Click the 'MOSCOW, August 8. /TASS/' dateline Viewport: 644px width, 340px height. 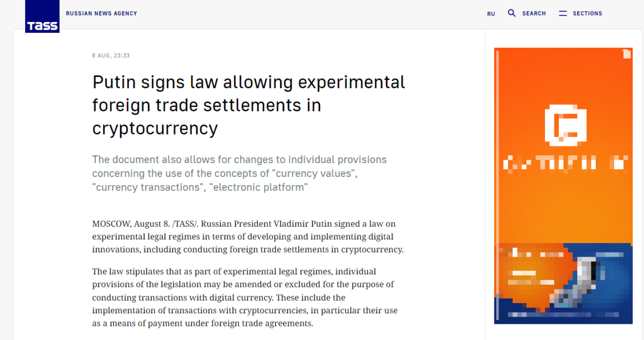click(145, 224)
